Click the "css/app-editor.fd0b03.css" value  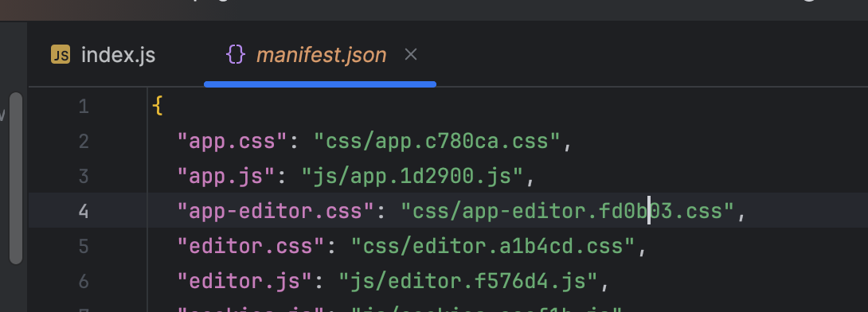pyautogui.click(x=568, y=212)
